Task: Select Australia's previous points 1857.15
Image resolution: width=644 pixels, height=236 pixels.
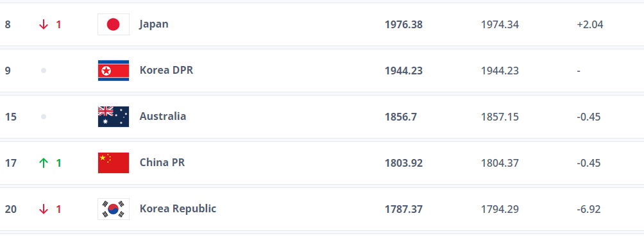Action: pos(500,117)
